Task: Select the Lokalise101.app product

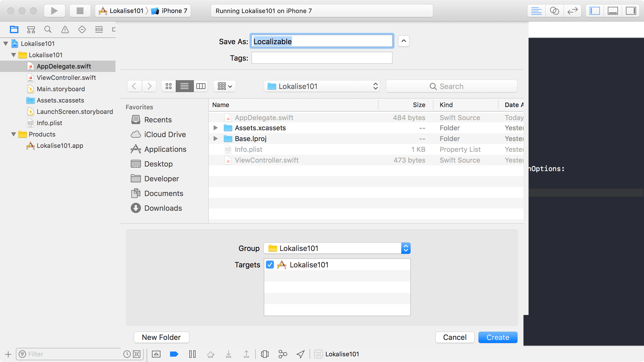Action: [x=58, y=146]
